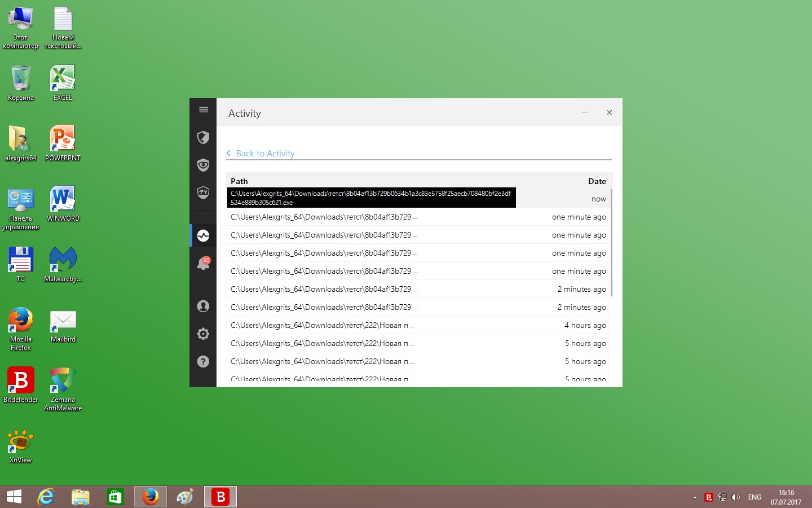Open the Notifications bell with red badge
Viewport: 812px width, 508px height.
point(203,263)
